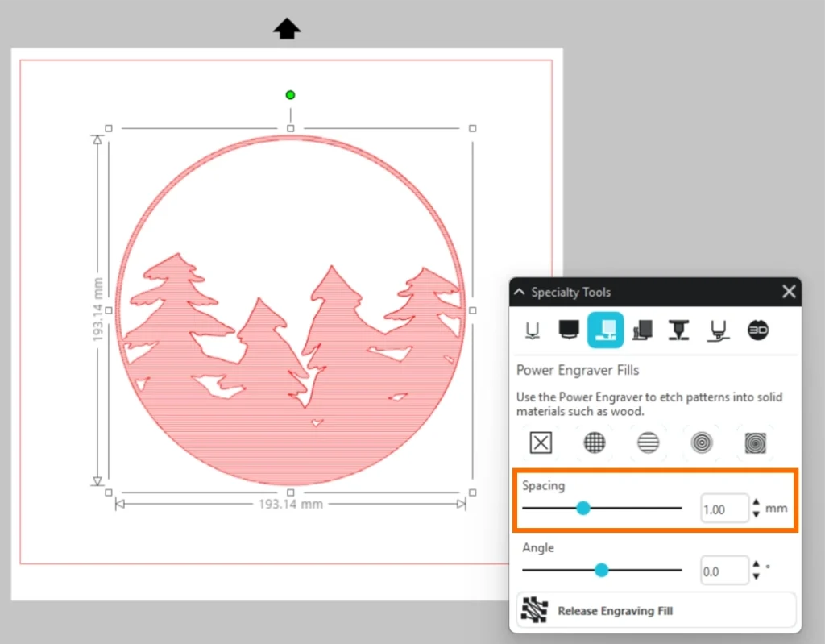Click the Spacing slider handle
Viewport: 825px width, 644px height.
pos(583,509)
